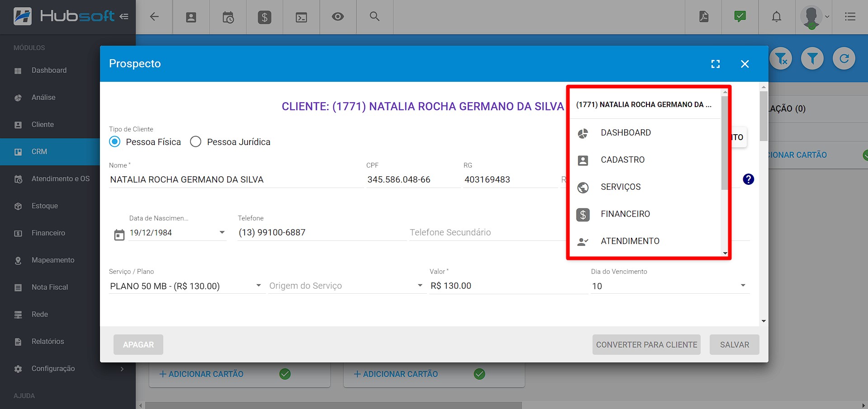Click the green check on first card column
Viewport: 868px width, 409px height.
(x=285, y=374)
